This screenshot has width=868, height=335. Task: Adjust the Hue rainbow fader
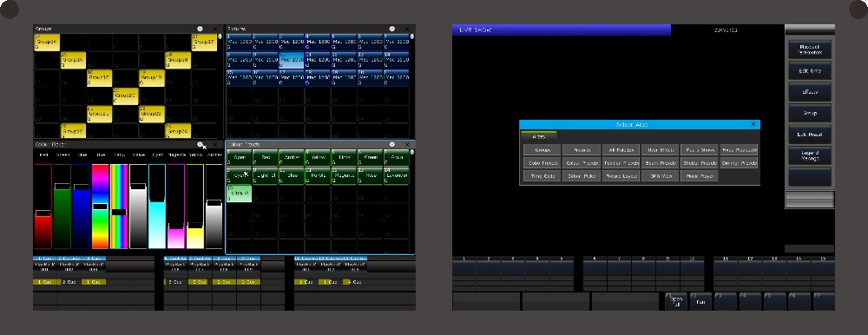[100, 207]
